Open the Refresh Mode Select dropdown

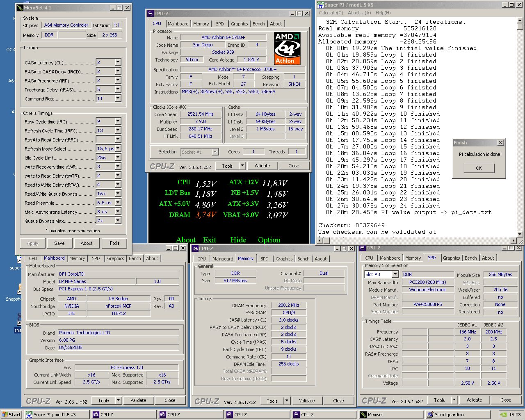pyautogui.click(x=118, y=148)
